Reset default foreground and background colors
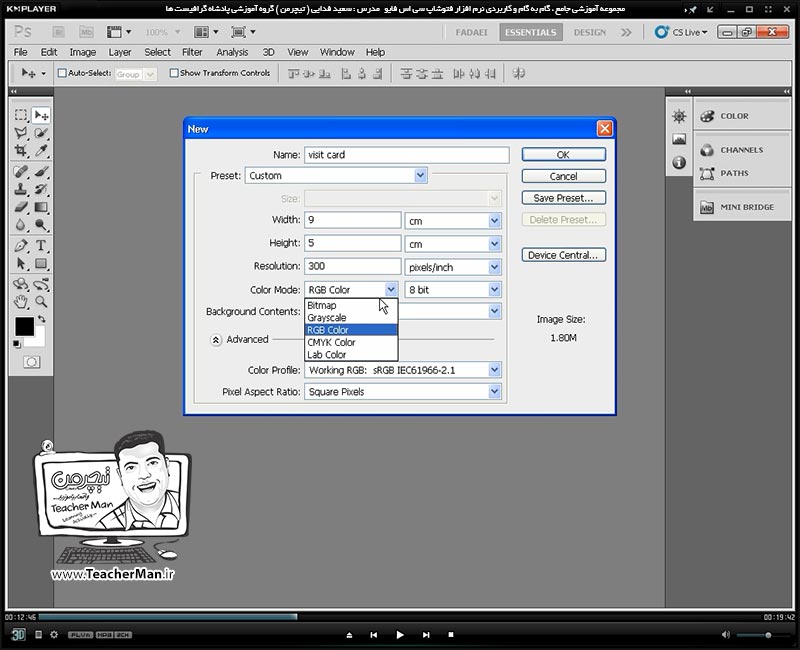This screenshot has height=650, width=800. pos(17,344)
